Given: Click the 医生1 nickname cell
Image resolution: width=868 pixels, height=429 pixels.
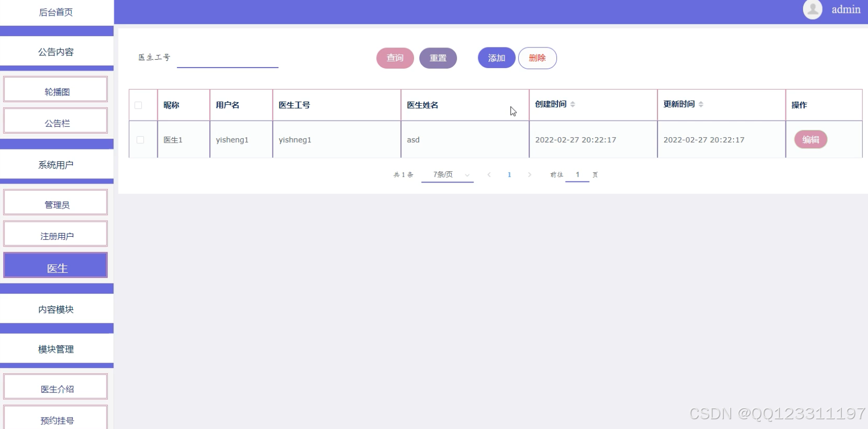Looking at the screenshot, I should [x=184, y=140].
